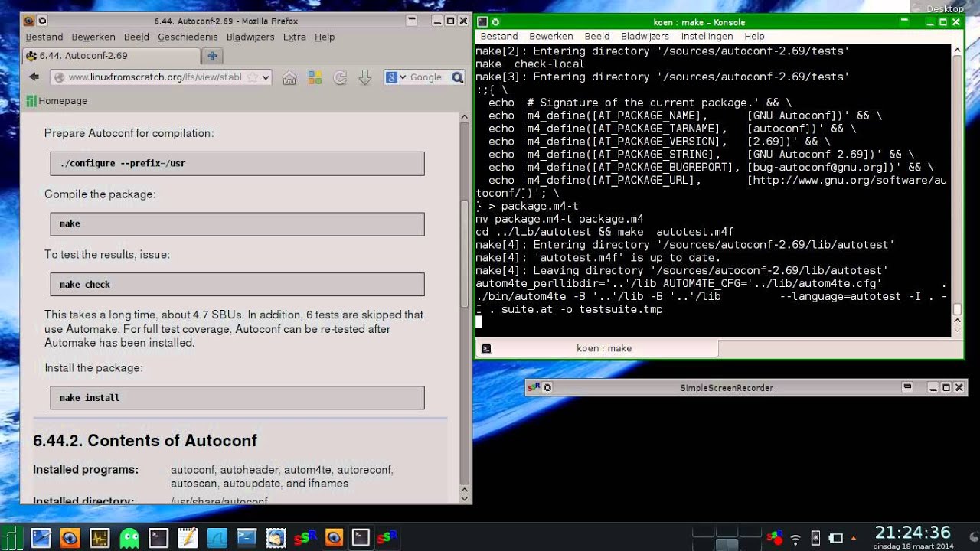This screenshot has width=980, height=551.
Task: Launch the notepad text editor icon
Action: (188, 537)
